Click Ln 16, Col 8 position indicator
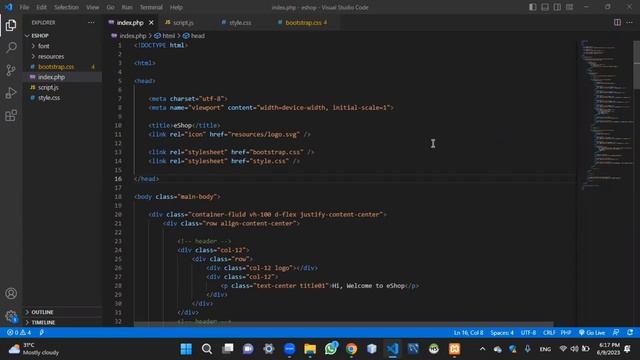The image size is (640, 360). pos(468,333)
